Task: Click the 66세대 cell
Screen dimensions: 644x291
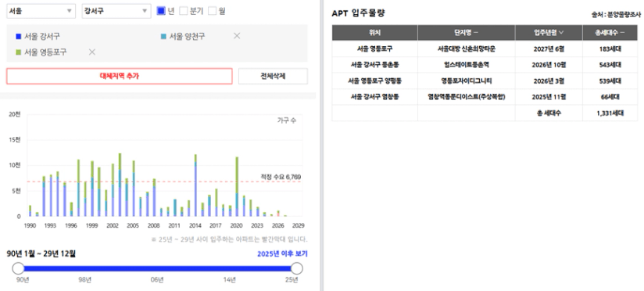Action: coord(610,97)
